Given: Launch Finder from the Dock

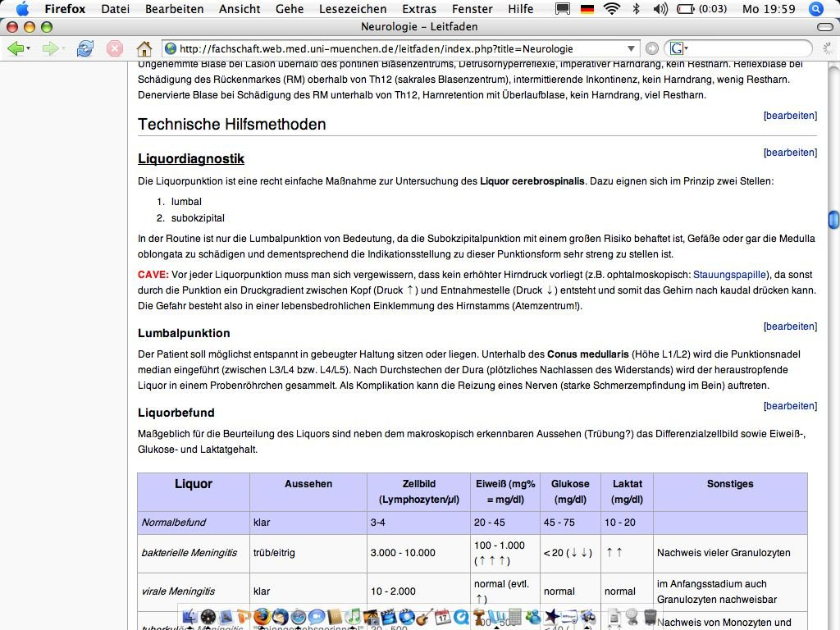Looking at the screenshot, I should coord(191,617).
